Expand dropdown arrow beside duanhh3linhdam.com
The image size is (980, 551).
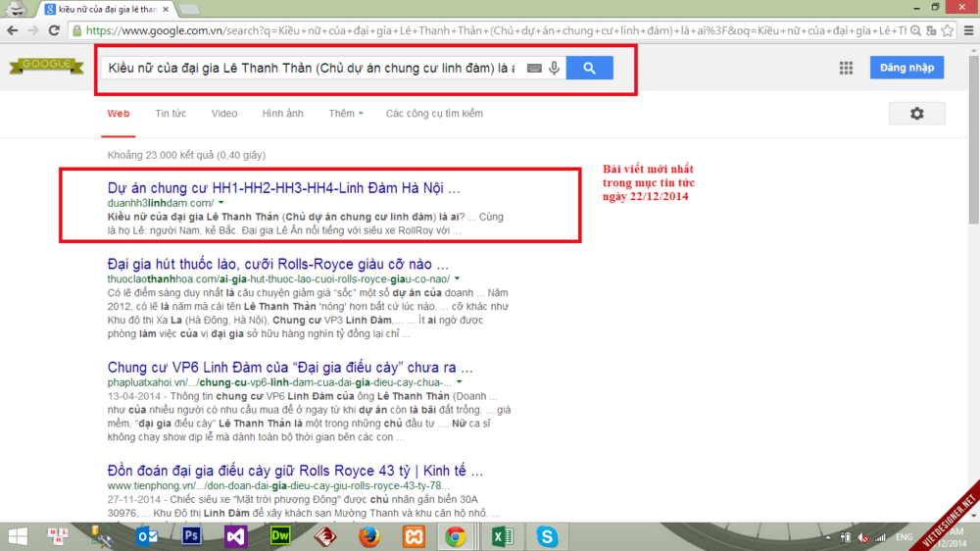(x=220, y=203)
